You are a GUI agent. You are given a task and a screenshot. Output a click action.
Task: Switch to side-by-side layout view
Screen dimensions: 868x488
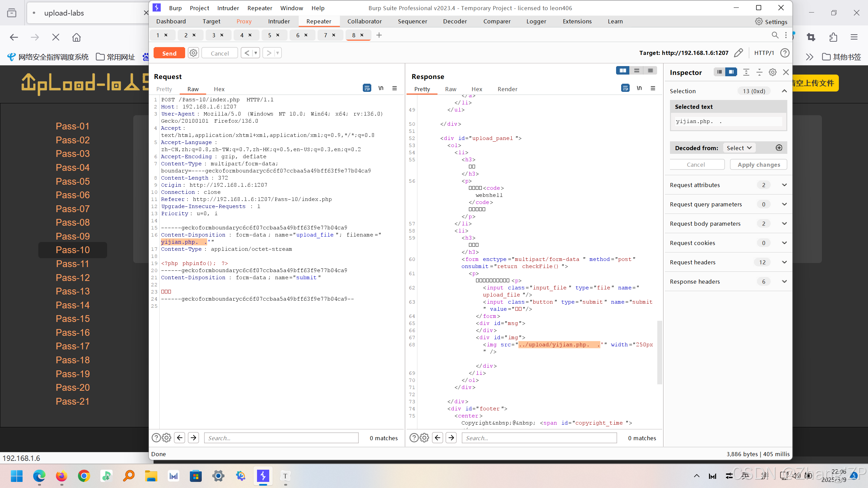tap(623, 70)
